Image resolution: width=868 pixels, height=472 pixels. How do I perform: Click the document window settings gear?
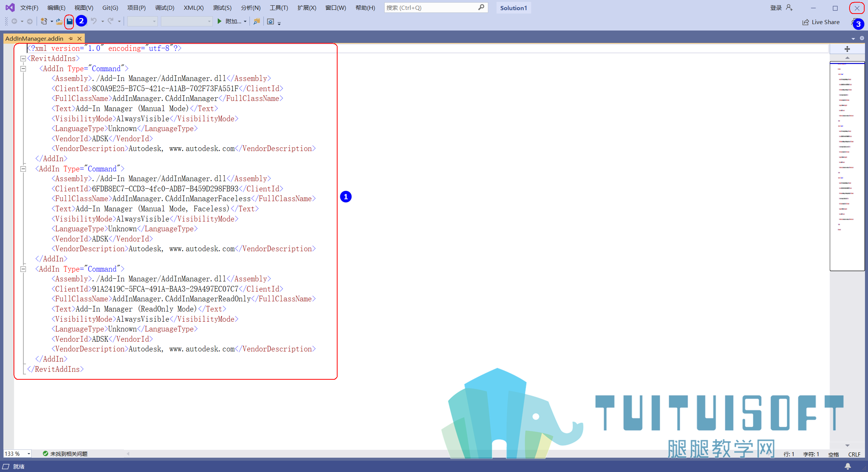[x=862, y=38]
